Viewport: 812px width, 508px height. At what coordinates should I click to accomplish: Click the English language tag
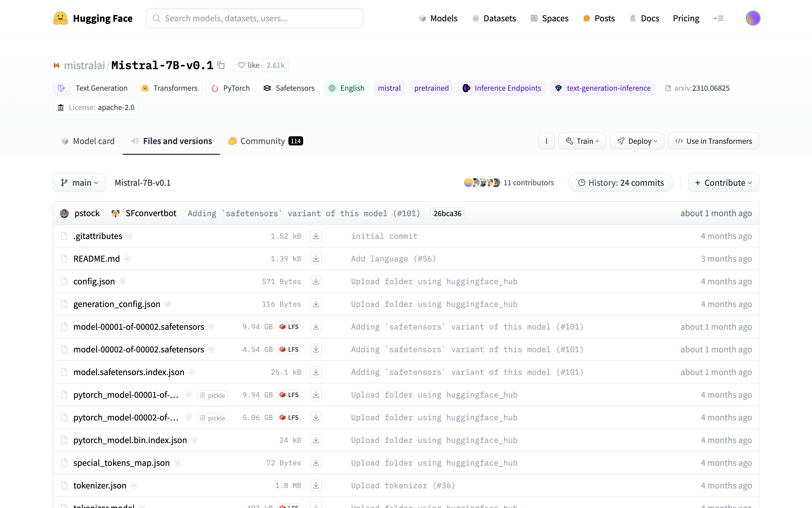pos(346,88)
